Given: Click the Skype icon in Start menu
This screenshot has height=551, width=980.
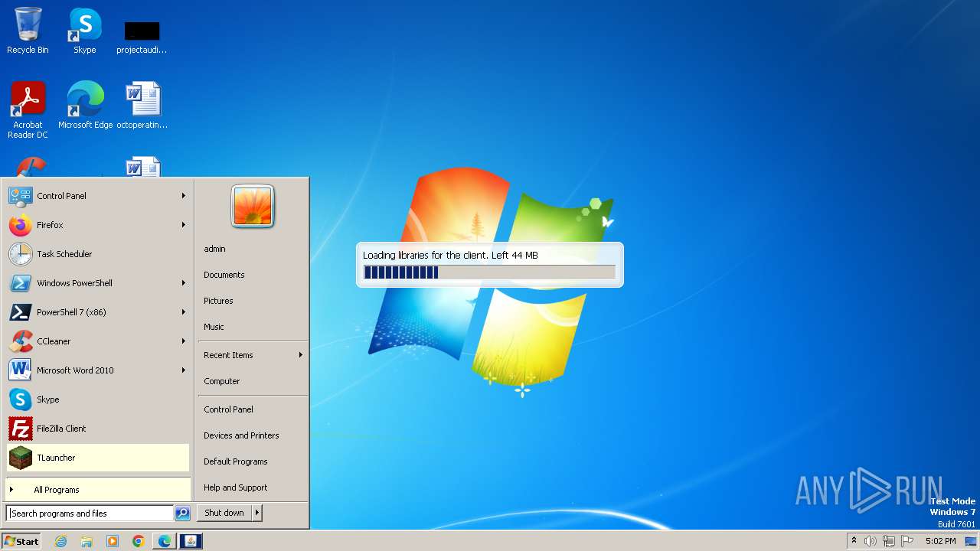Looking at the screenshot, I should click(20, 399).
